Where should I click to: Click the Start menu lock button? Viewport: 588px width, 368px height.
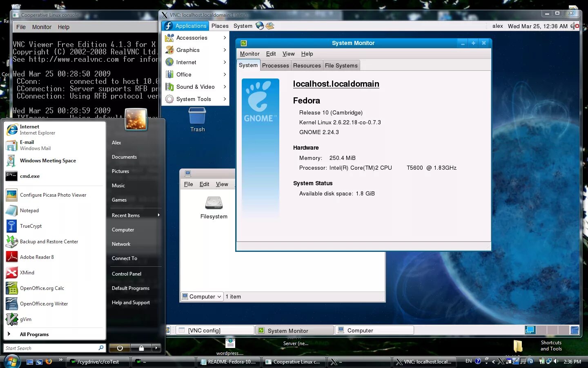[141, 348]
